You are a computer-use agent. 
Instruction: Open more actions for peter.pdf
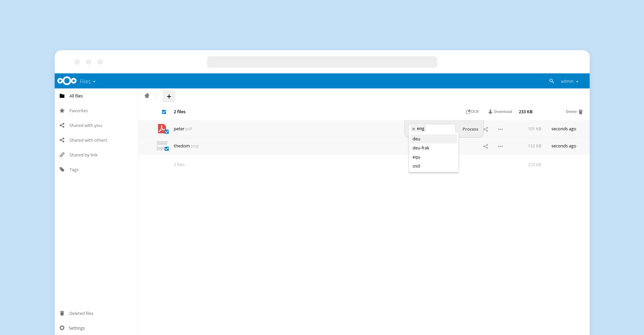(500, 129)
